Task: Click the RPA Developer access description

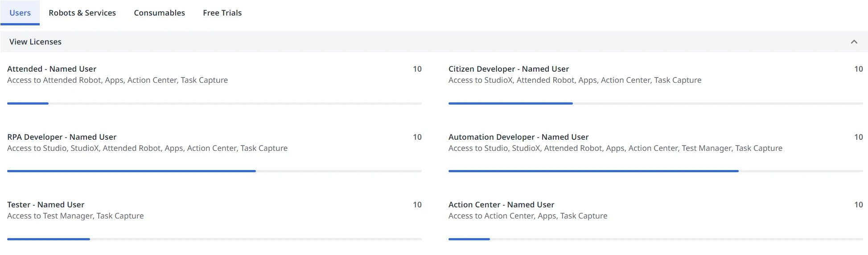Action: click(147, 148)
